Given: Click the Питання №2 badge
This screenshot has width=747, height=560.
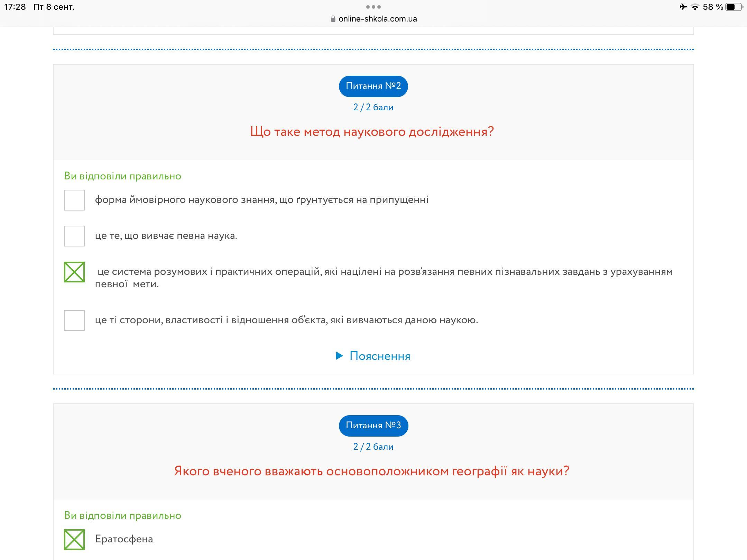Looking at the screenshot, I should click(x=373, y=86).
